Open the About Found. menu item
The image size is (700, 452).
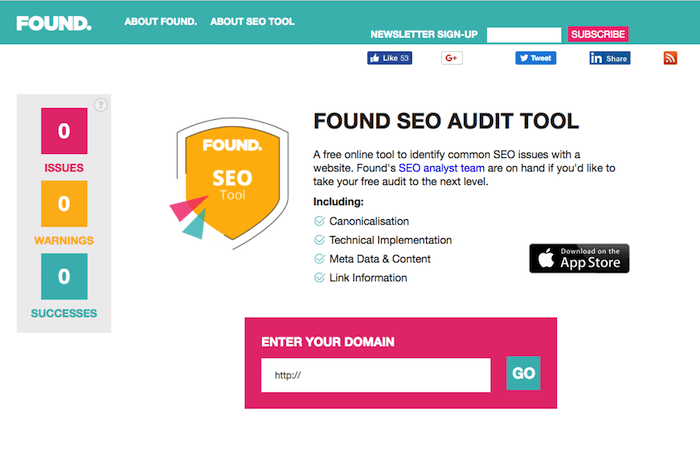coord(161,21)
